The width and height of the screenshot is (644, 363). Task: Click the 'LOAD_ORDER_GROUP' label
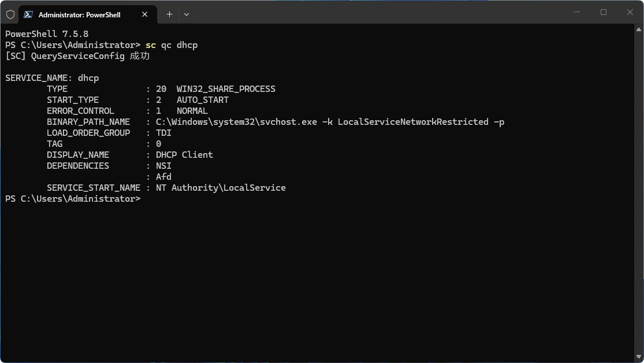pyautogui.click(x=88, y=133)
